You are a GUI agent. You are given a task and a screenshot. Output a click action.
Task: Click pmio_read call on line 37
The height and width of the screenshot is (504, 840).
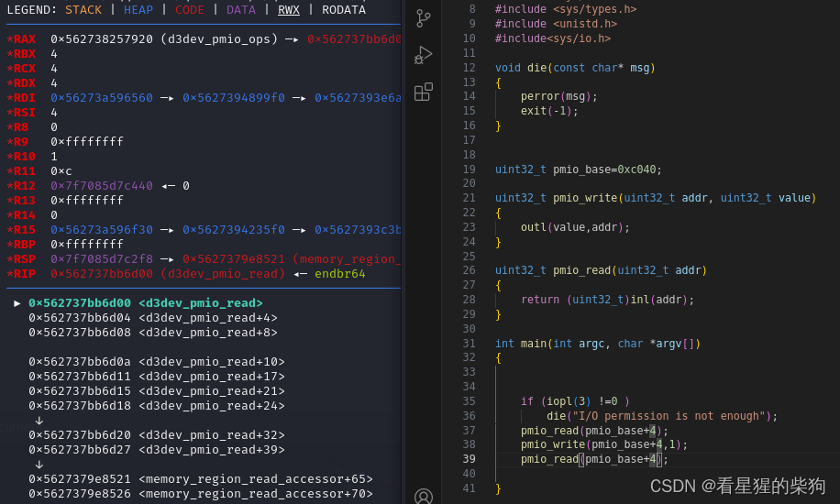click(594, 431)
